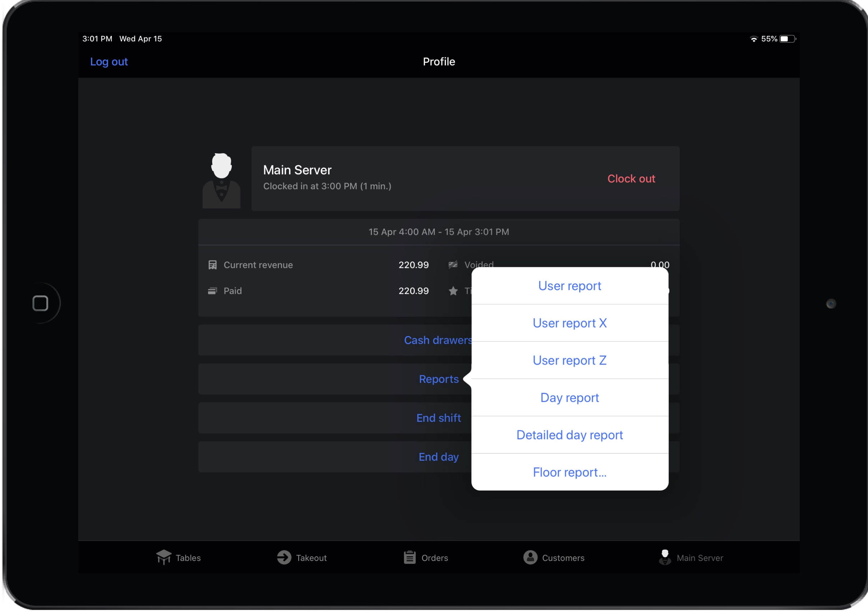The image size is (868, 612).
Task: Select User report from dropdown
Action: point(569,286)
